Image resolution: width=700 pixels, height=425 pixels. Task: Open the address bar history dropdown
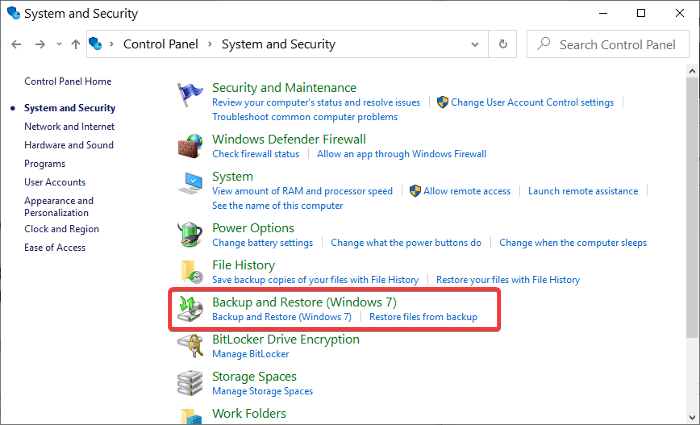pyautogui.click(x=475, y=44)
